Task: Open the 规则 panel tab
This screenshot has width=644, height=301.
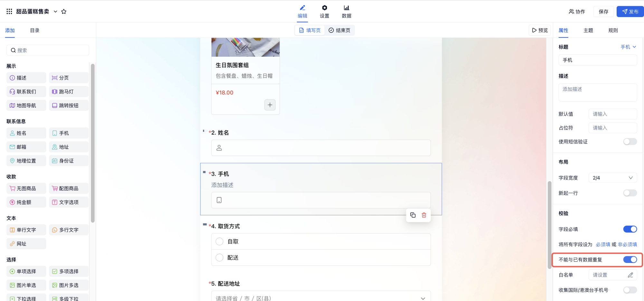Action: (613, 30)
